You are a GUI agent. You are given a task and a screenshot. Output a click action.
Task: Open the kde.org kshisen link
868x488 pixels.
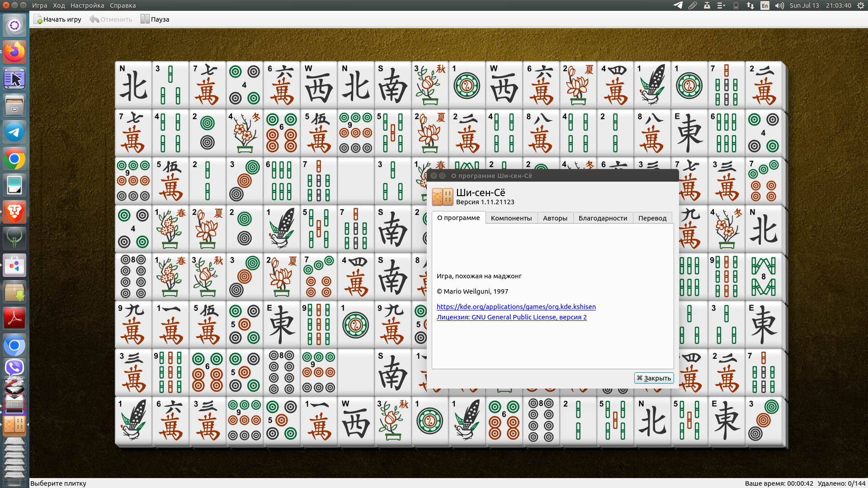point(516,307)
